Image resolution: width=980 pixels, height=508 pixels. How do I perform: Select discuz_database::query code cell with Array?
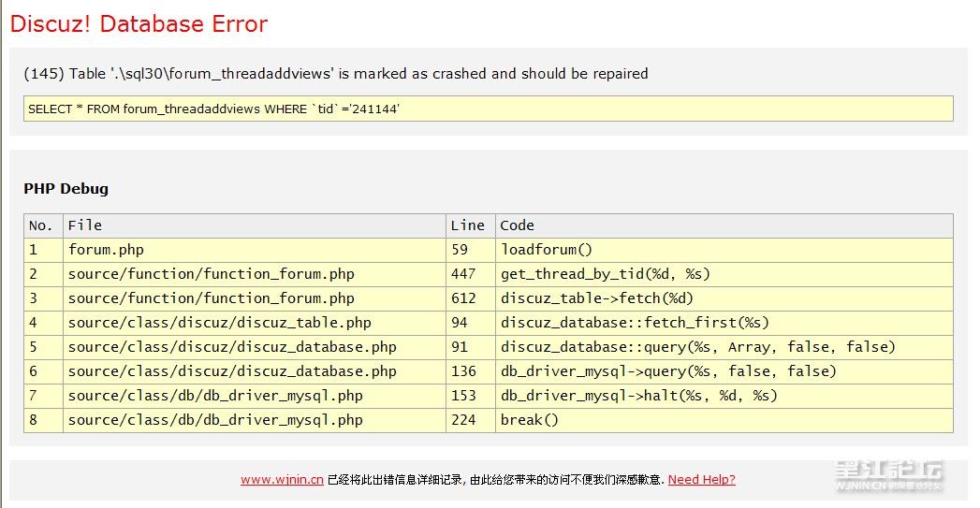(x=724, y=347)
